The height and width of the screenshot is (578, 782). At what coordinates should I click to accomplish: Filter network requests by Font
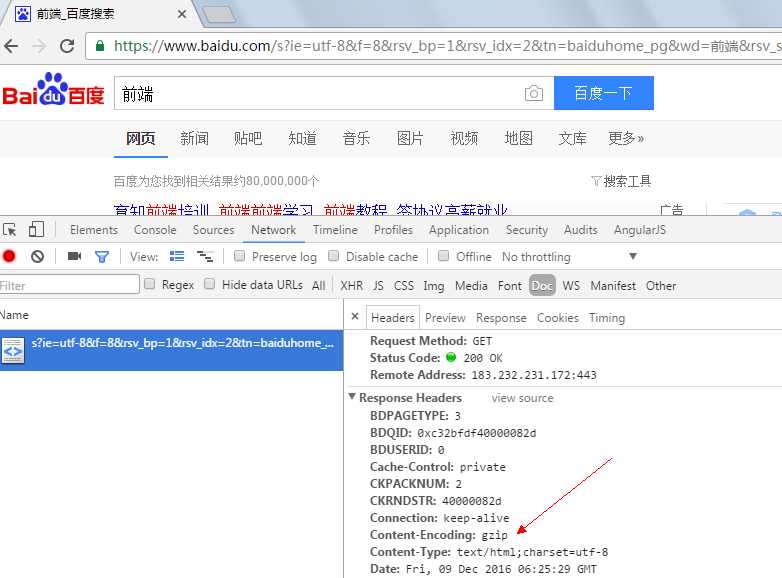coord(510,286)
